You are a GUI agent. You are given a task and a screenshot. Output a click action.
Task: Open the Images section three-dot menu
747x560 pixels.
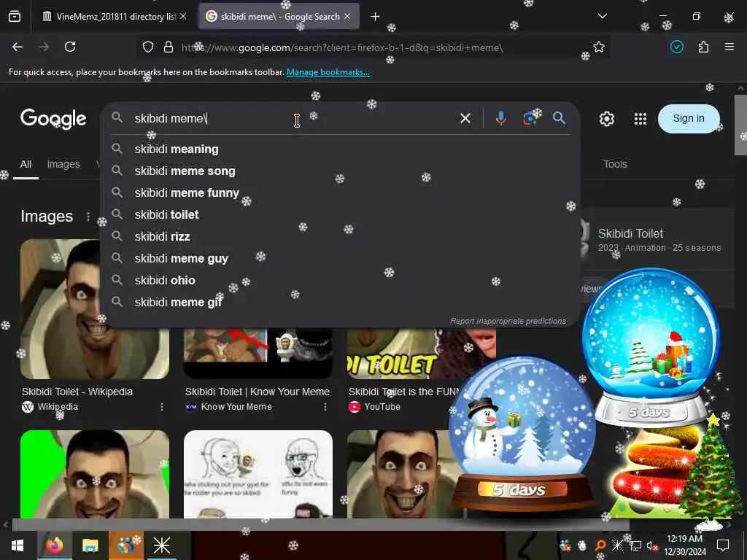click(x=88, y=216)
